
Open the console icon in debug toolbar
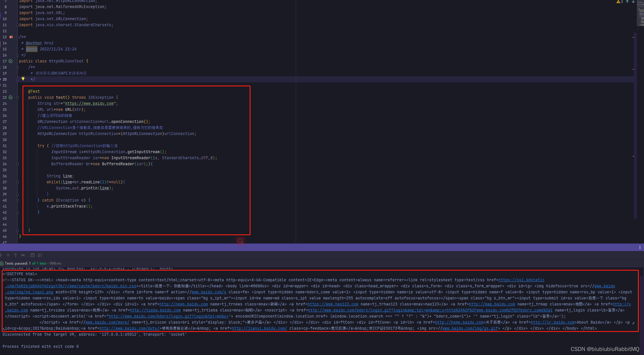tap(33, 255)
